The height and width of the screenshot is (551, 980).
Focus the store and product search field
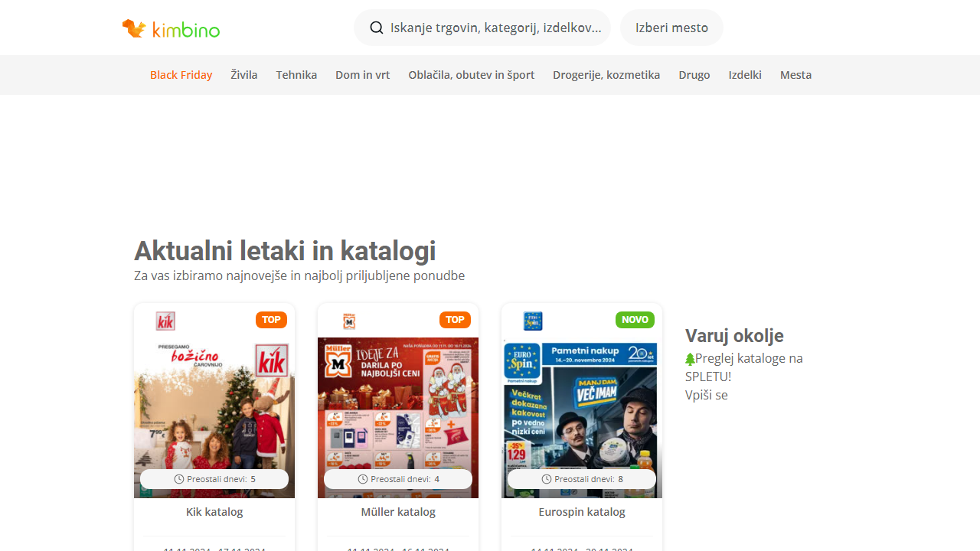coord(495,28)
